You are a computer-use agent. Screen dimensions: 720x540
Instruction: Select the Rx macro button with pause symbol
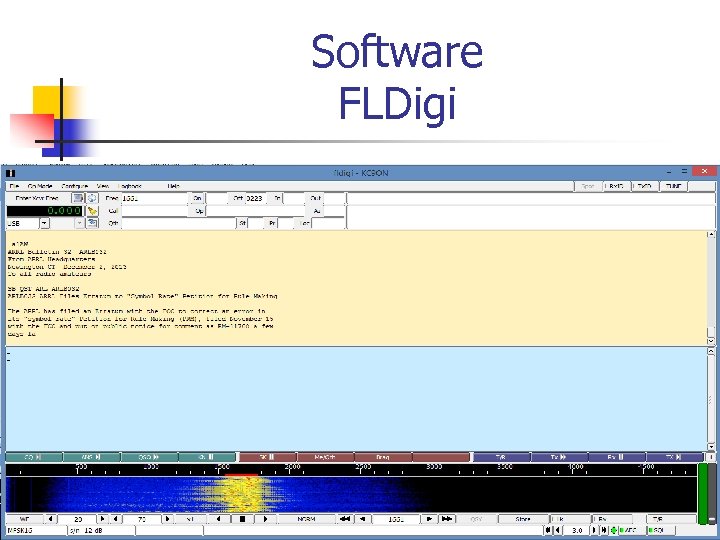[616, 457]
